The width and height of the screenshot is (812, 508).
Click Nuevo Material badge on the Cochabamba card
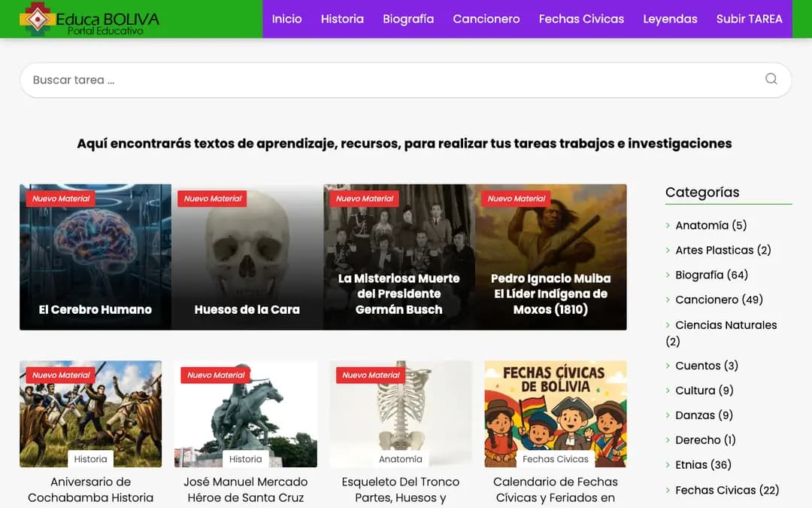coord(61,375)
